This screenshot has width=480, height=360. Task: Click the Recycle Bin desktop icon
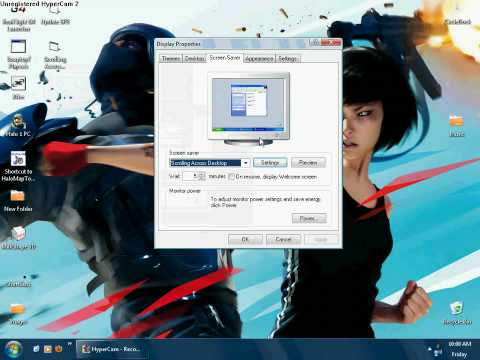click(457, 313)
